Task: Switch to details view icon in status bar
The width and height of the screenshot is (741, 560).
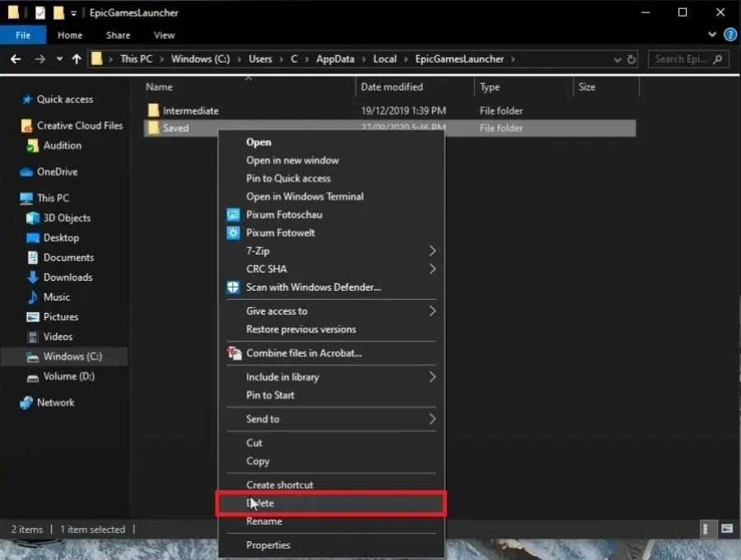Action: [x=705, y=529]
